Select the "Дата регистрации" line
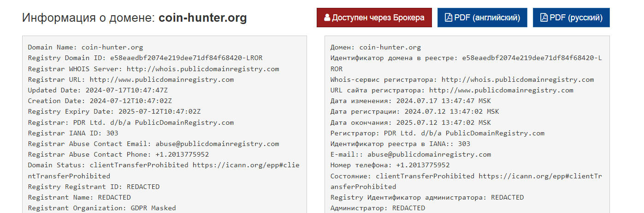Screen dimensions: 644x213 pos(414,111)
